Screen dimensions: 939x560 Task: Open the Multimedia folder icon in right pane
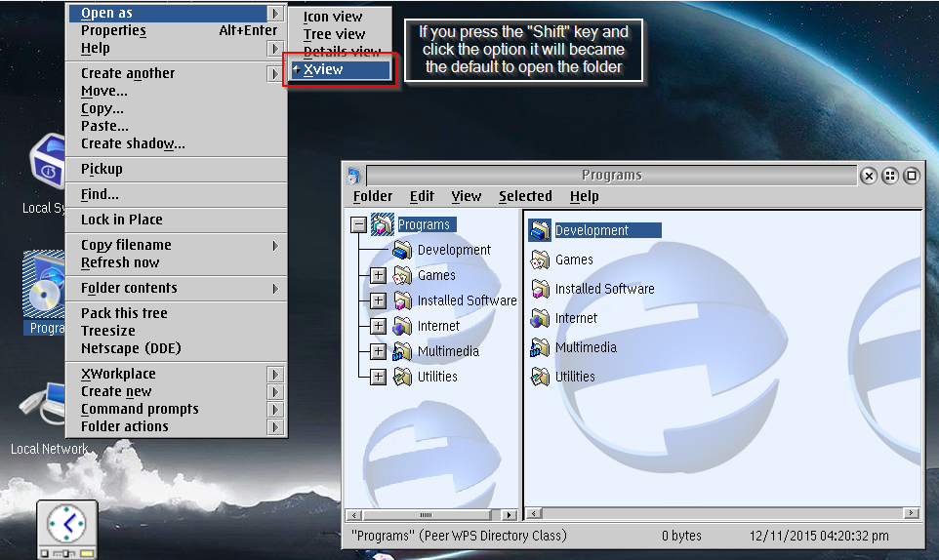tap(540, 348)
